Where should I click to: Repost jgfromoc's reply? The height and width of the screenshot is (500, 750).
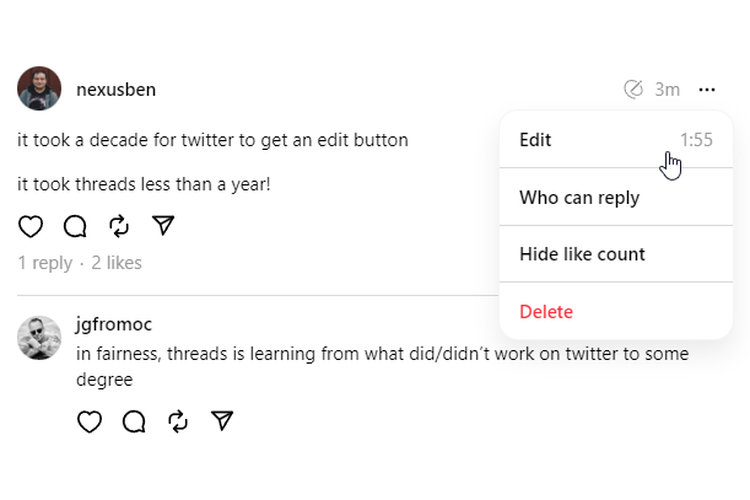(178, 421)
